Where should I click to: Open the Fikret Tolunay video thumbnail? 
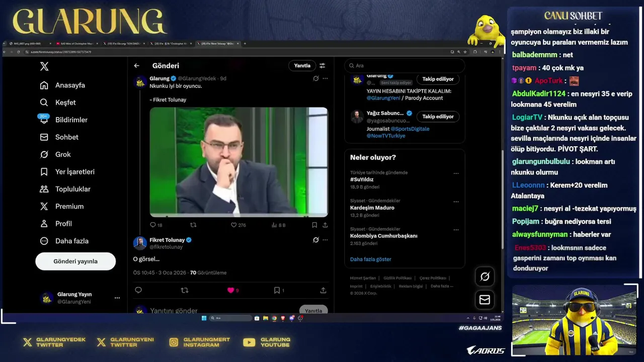tap(239, 162)
